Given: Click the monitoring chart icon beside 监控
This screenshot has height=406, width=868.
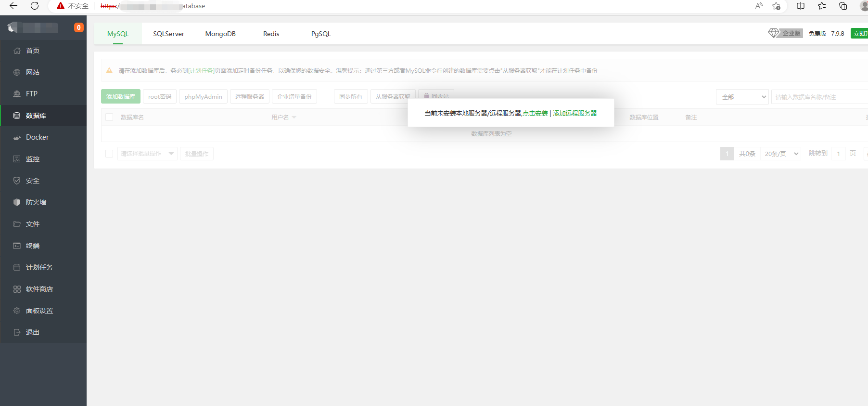Looking at the screenshot, I should 17,159.
